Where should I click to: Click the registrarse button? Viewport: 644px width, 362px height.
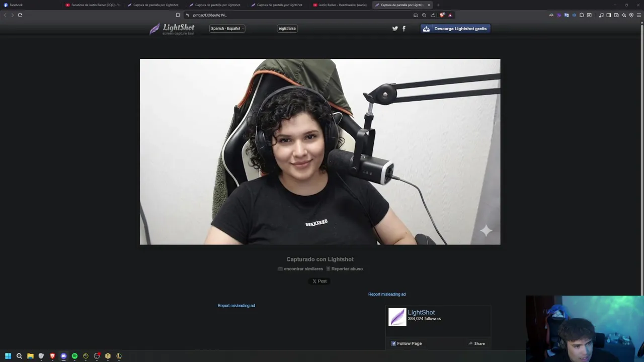point(287,29)
